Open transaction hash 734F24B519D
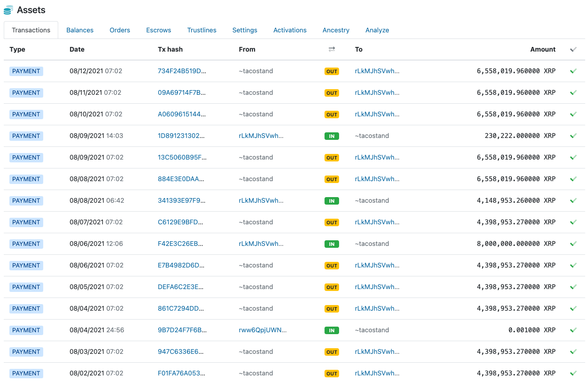This screenshot has height=382, width=588. pos(182,71)
